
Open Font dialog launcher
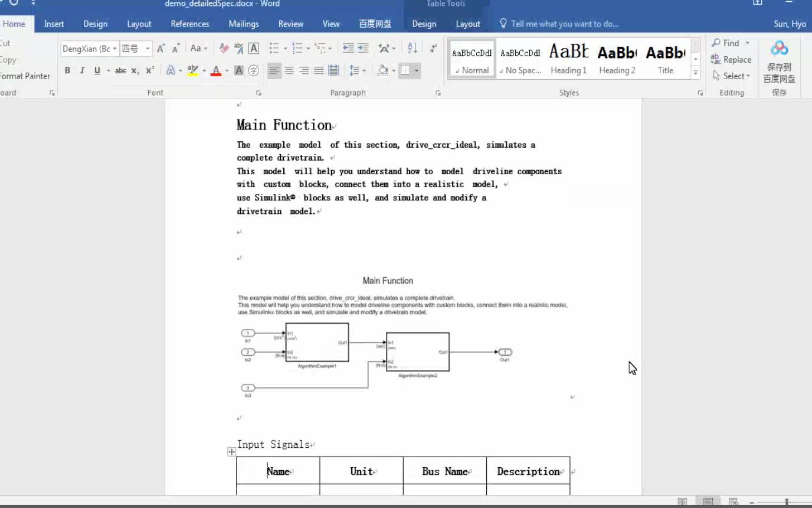click(258, 93)
